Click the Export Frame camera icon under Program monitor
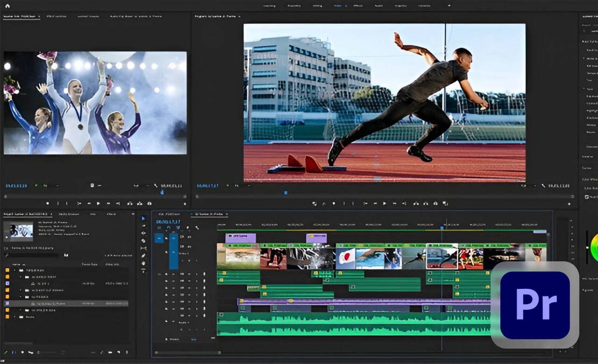The height and width of the screenshot is (364, 598). point(435,204)
